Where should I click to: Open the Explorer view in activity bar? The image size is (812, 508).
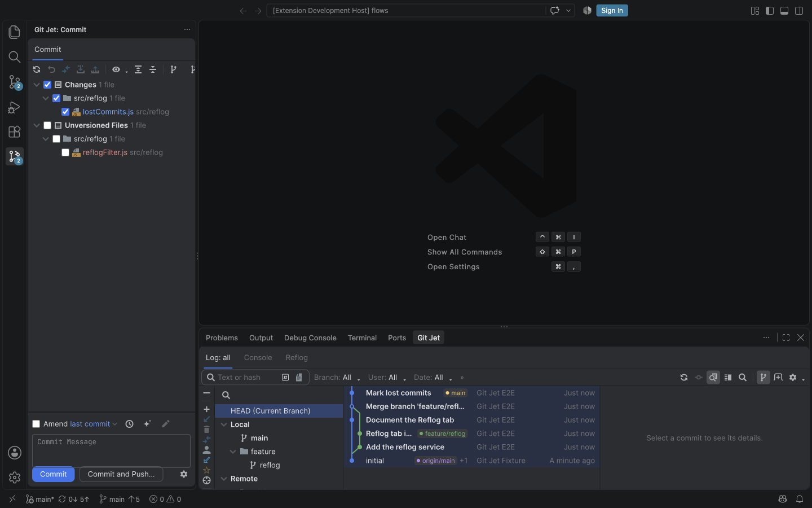(15, 32)
